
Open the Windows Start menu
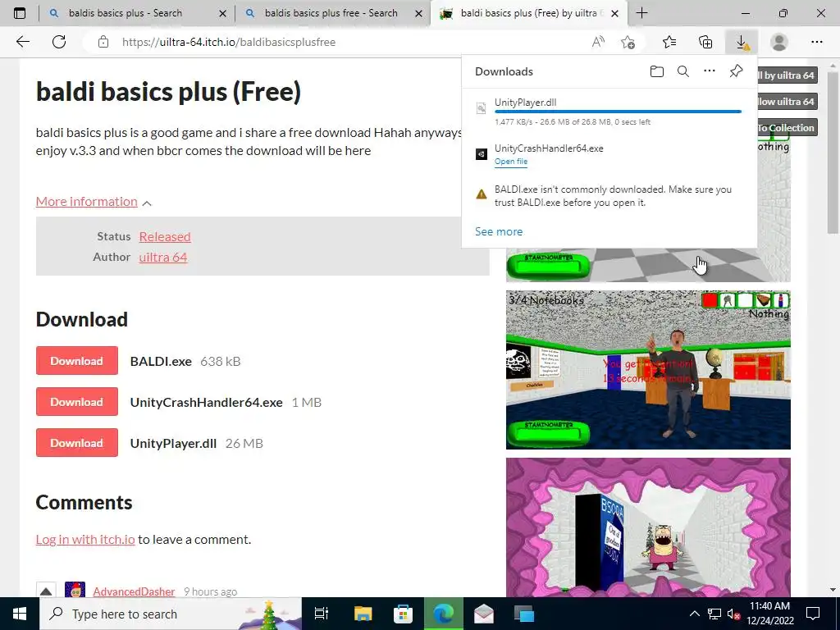[20, 614]
